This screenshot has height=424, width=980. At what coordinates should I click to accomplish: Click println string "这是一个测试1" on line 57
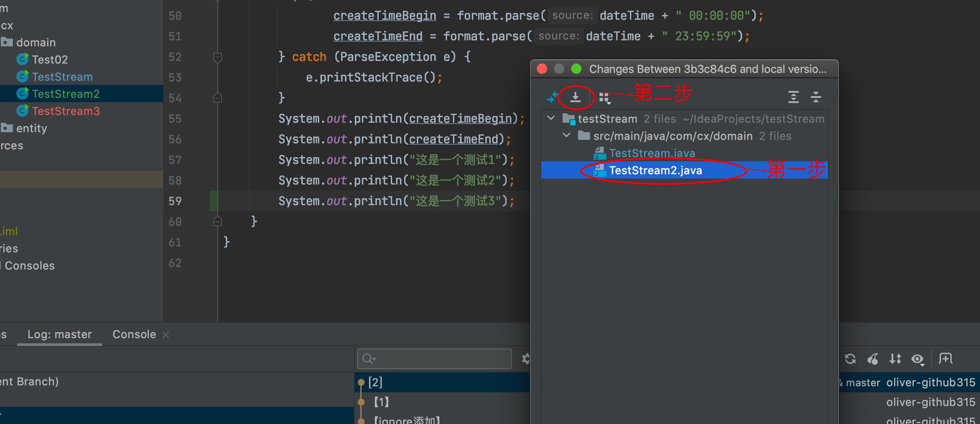click(x=456, y=160)
